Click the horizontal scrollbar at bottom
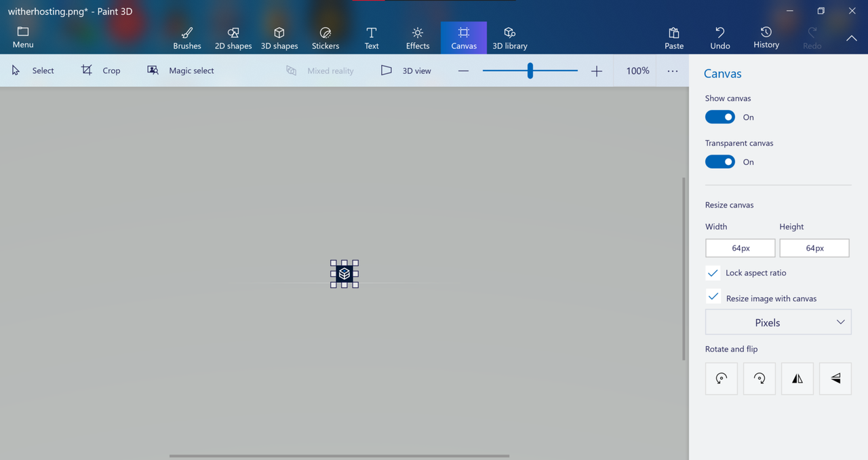 (339, 456)
